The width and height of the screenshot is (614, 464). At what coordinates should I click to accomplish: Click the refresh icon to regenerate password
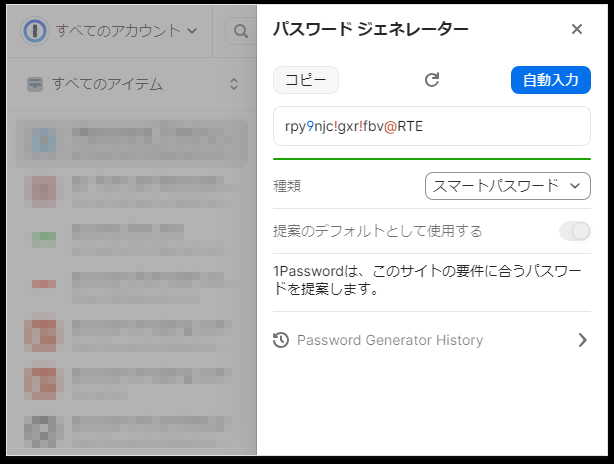click(x=432, y=80)
